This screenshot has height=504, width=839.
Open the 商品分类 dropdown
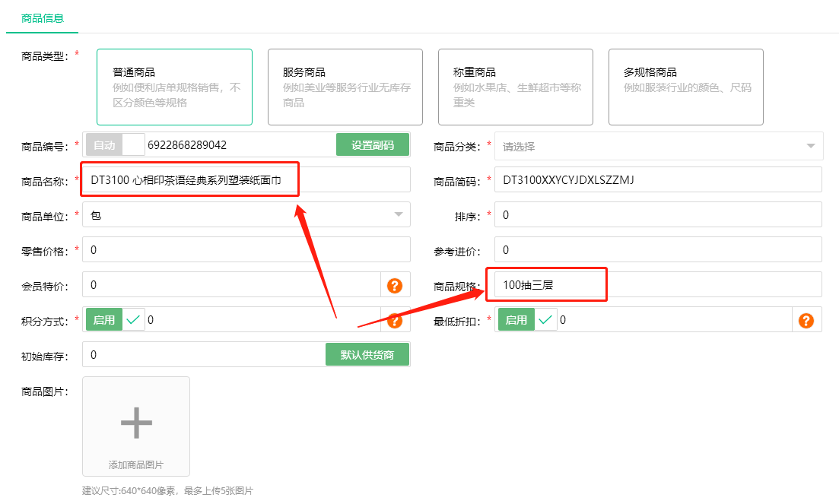[658, 146]
